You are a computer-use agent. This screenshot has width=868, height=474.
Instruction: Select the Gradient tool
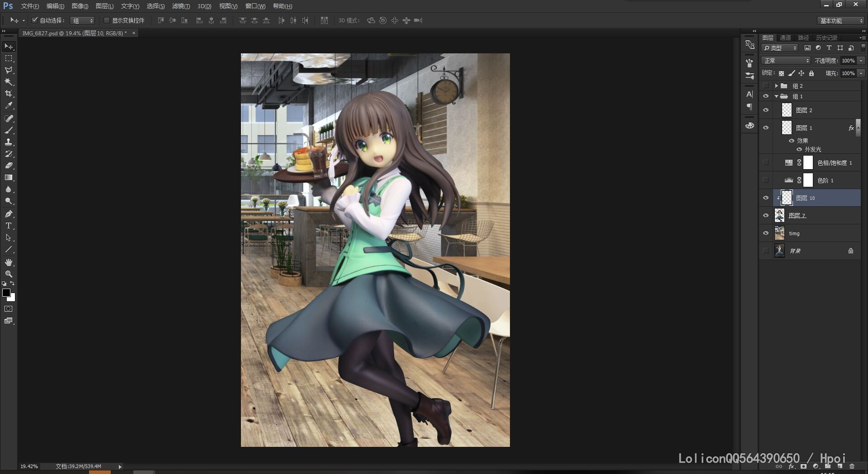click(9, 178)
